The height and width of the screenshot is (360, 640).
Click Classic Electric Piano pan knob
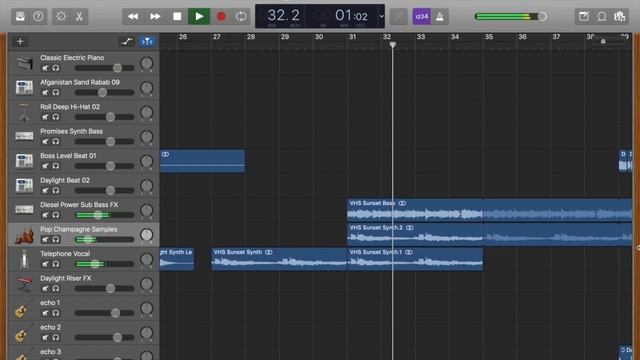click(x=146, y=63)
